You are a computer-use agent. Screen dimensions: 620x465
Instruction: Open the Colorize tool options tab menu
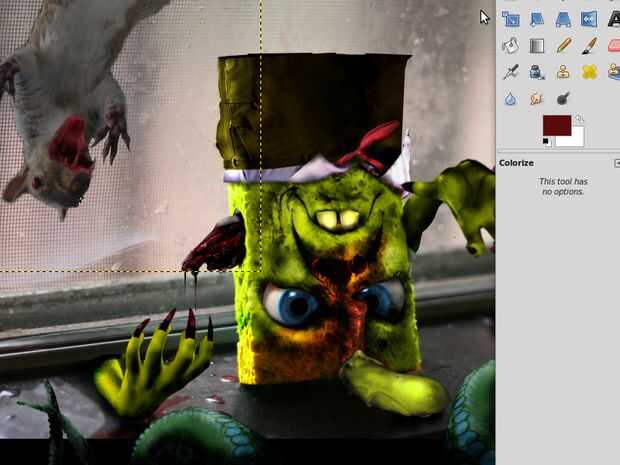point(617,163)
